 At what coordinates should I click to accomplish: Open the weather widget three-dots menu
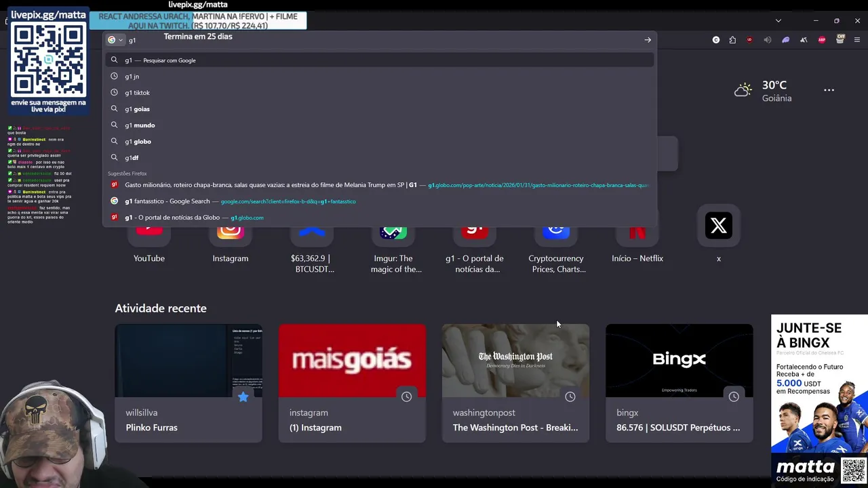click(x=829, y=90)
